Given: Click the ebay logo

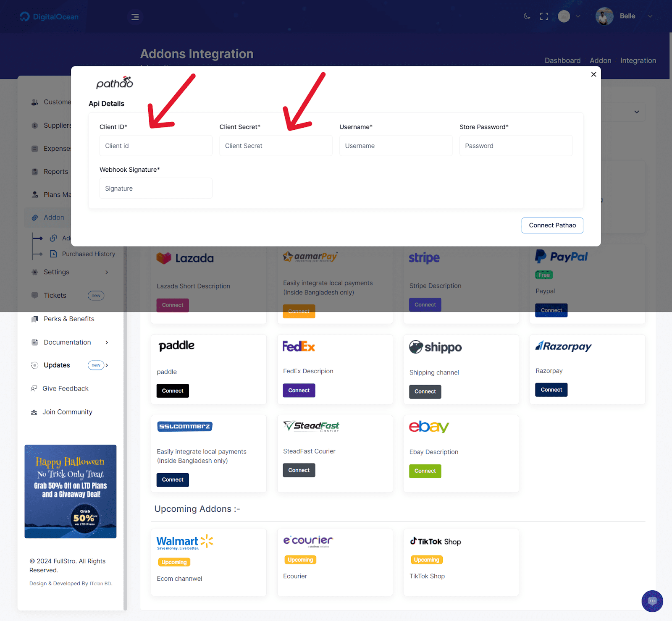Looking at the screenshot, I should point(429,427).
